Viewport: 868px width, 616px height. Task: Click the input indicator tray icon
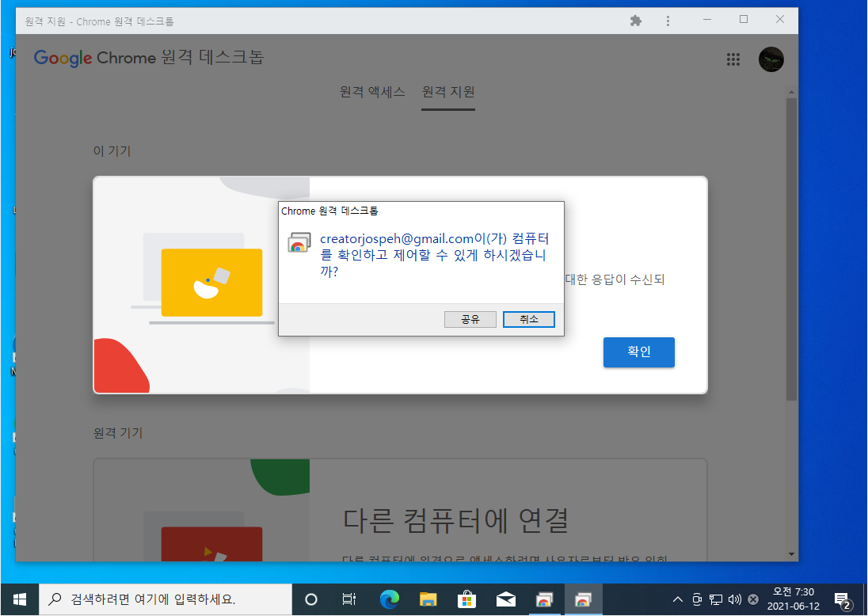[x=753, y=599]
